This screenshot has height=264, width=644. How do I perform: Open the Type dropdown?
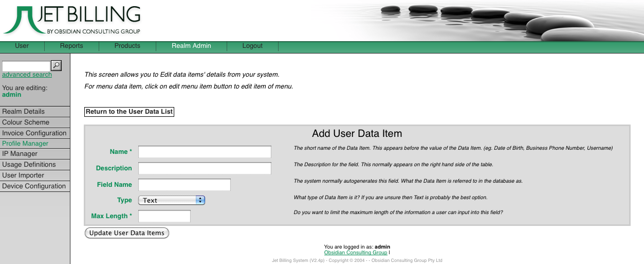pos(172,200)
